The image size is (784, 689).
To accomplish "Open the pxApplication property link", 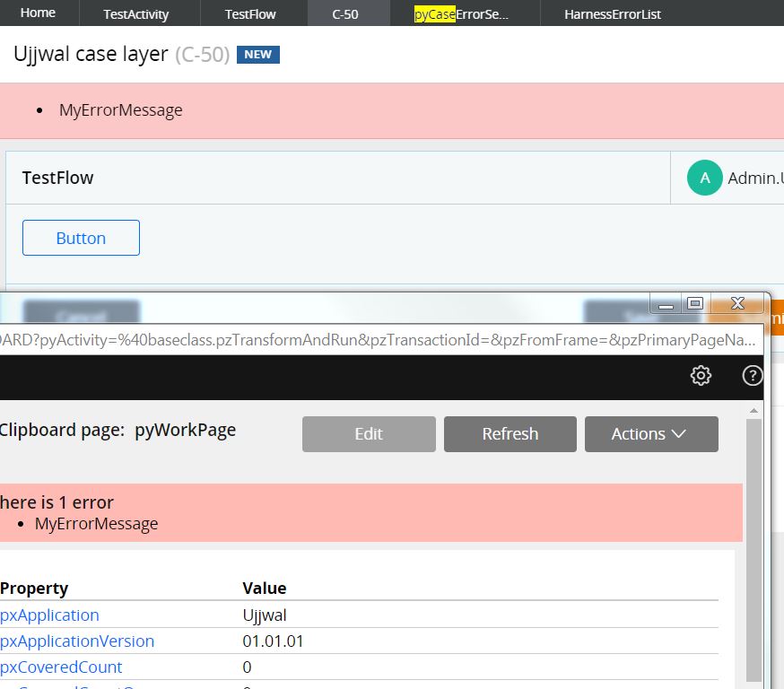I will coord(48,615).
